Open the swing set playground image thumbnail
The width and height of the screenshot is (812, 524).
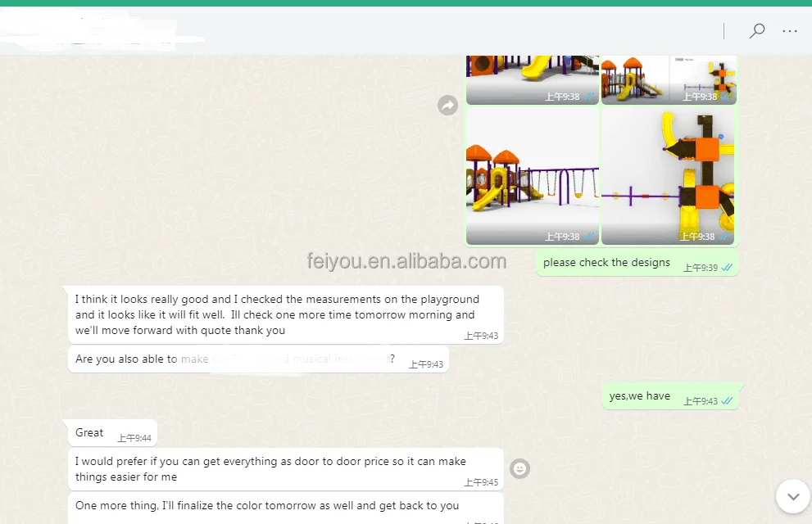[x=533, y=176]
